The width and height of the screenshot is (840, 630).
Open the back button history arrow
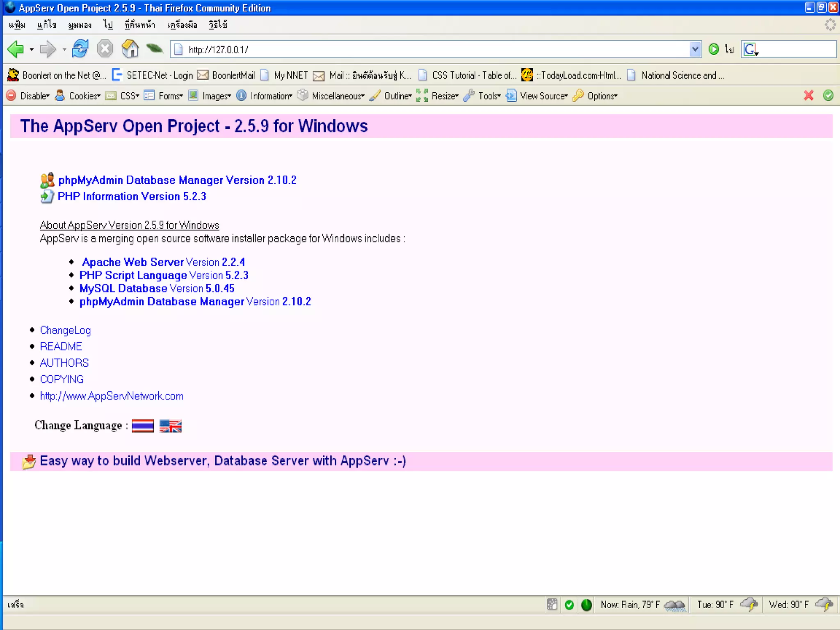coord(32,50)
